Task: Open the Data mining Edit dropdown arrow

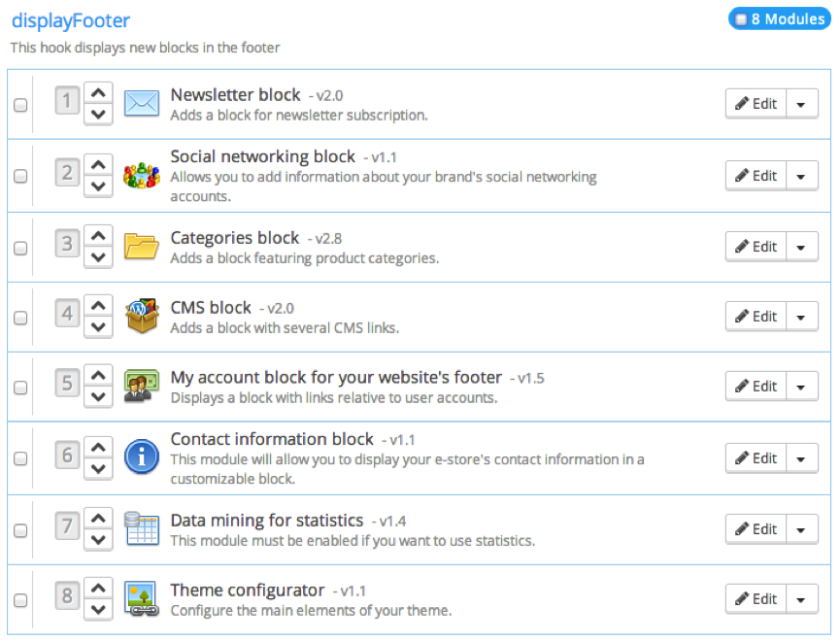Action: pos(801,529)
